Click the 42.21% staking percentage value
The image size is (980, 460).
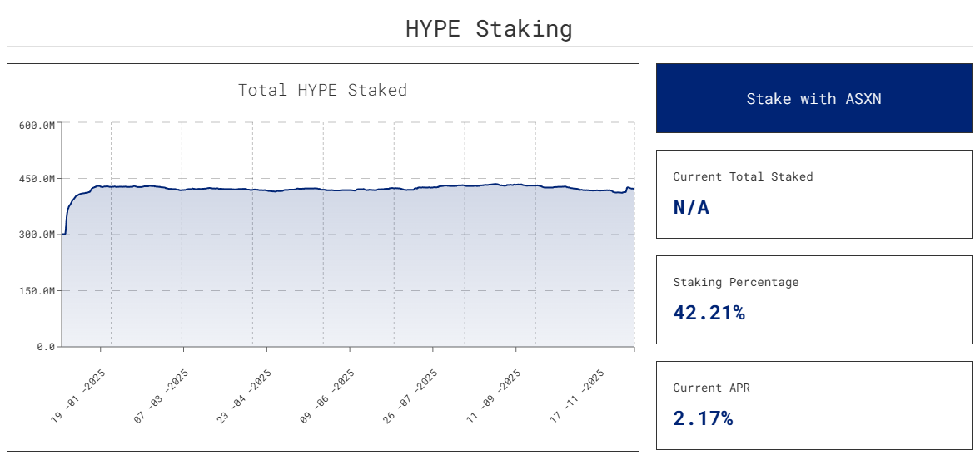(709, 313)
